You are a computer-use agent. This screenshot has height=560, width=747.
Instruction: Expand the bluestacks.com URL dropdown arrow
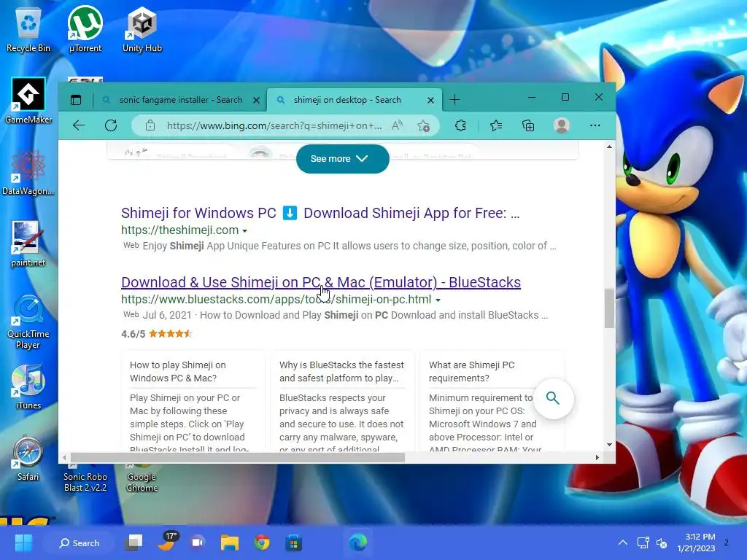click(x=438, y=300)
